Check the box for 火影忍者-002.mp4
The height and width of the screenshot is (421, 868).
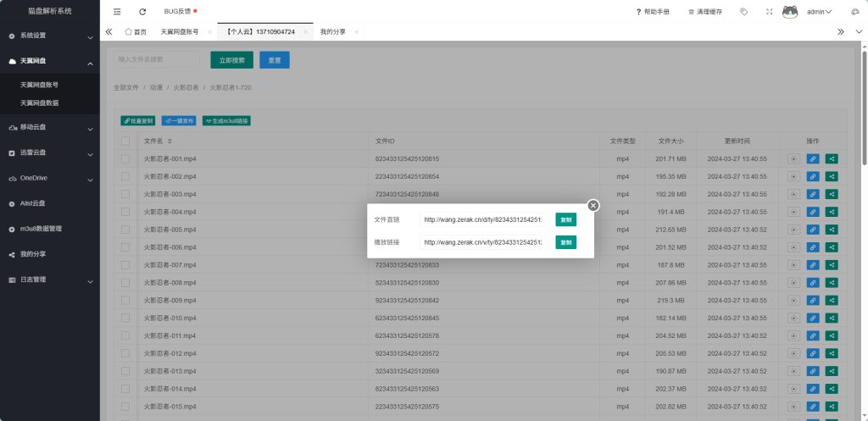(x=125, y=176)
